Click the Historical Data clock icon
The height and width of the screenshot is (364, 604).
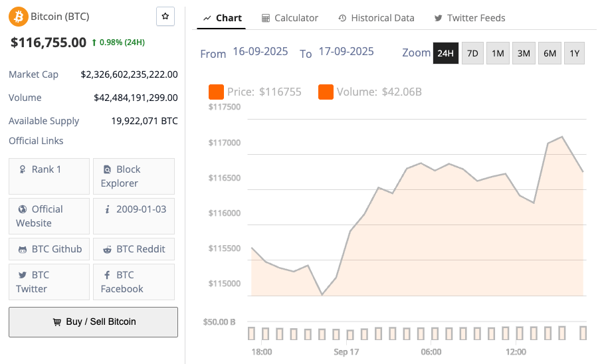342,18
